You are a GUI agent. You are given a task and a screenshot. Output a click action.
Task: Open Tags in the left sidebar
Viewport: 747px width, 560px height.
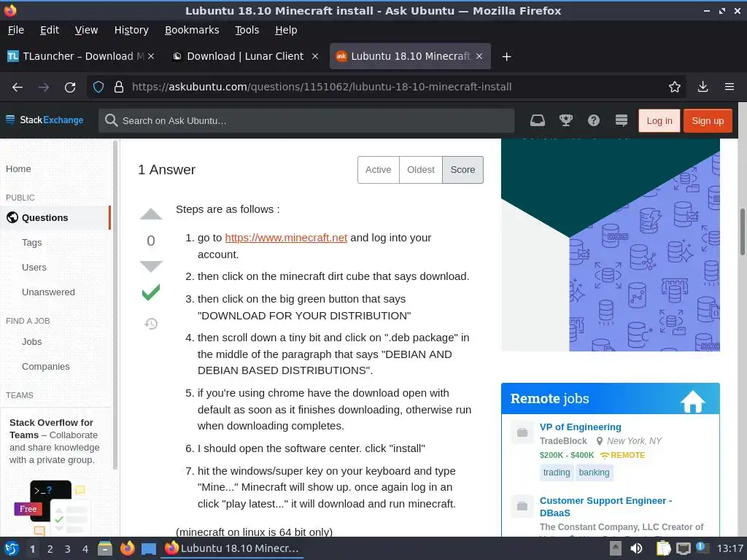(x=32, y=243)
